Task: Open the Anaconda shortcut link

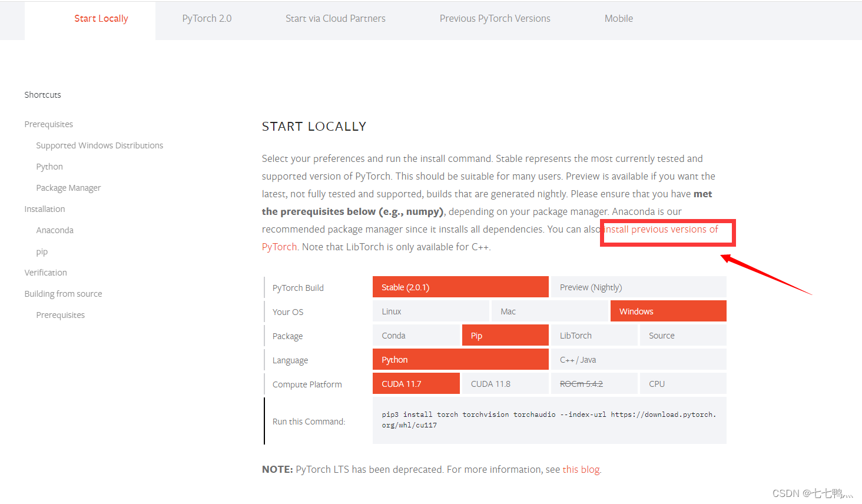Action: 55,230
